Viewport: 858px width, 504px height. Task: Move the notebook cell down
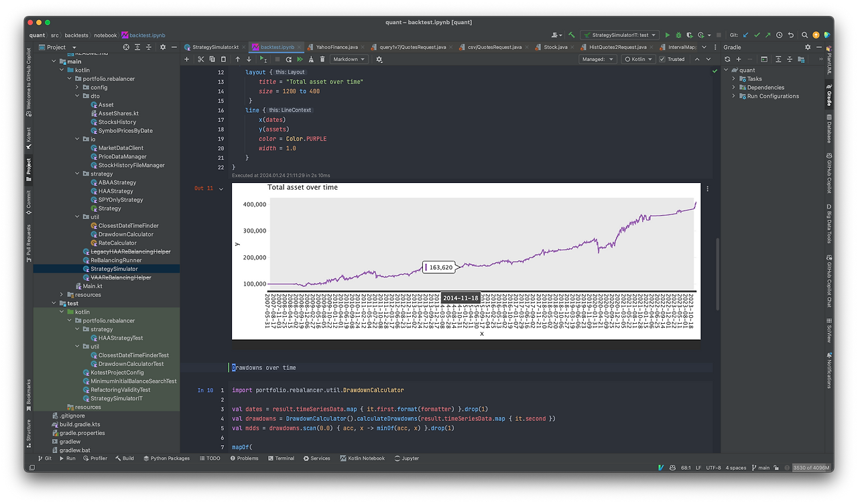click(249, 59)
